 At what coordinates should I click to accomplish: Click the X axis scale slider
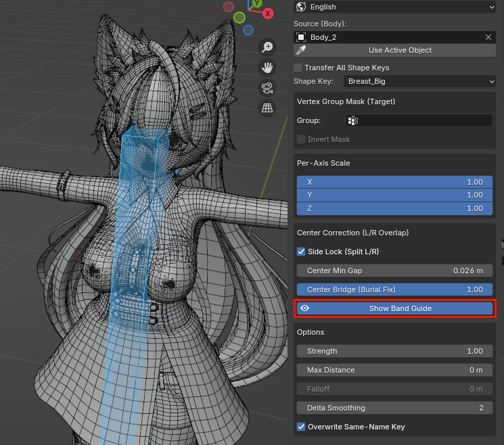point(394,182)
